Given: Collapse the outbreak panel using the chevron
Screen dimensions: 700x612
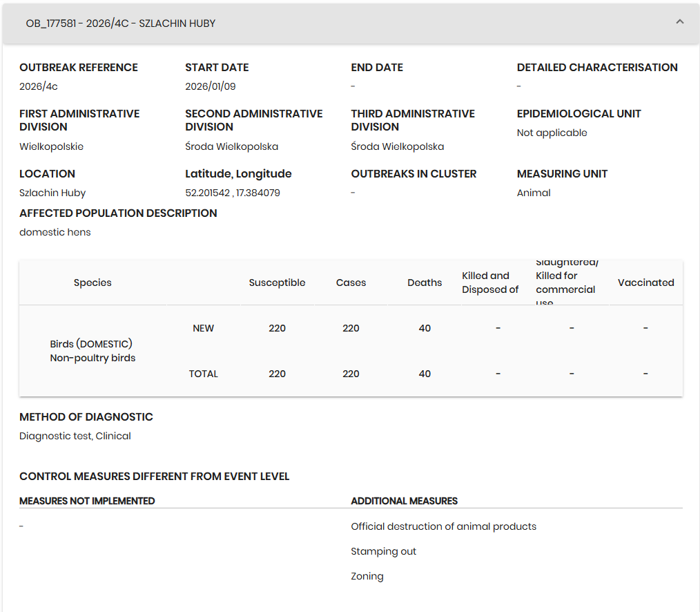Looking at the screenshot, I should 679,22.
